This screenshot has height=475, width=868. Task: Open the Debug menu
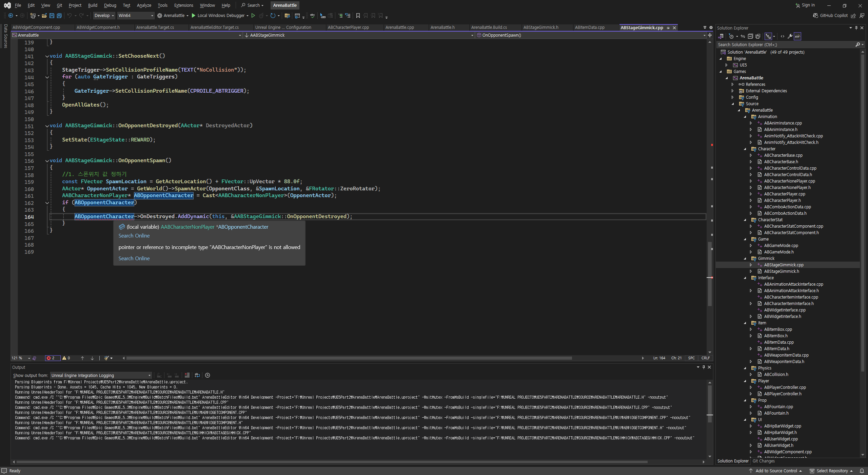point(110,5)
